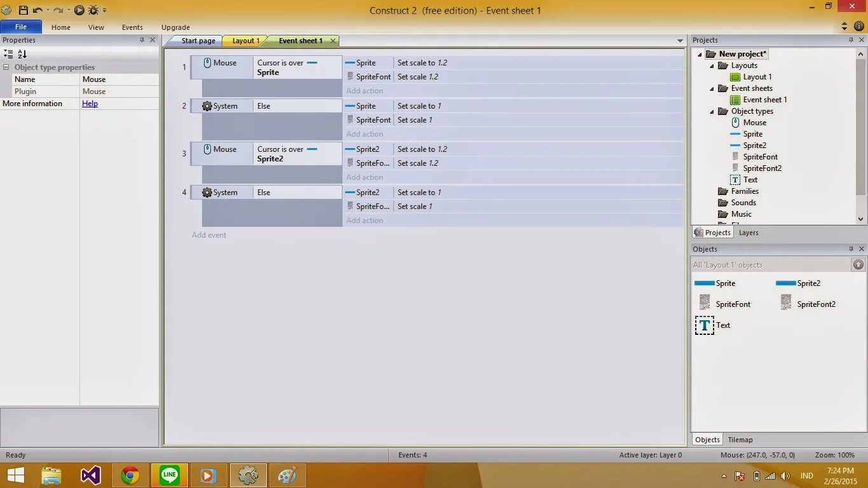This screenshot has height=488, width=868.
Task: Open Visual Studio from the taskbar
Action: (91, 475)
